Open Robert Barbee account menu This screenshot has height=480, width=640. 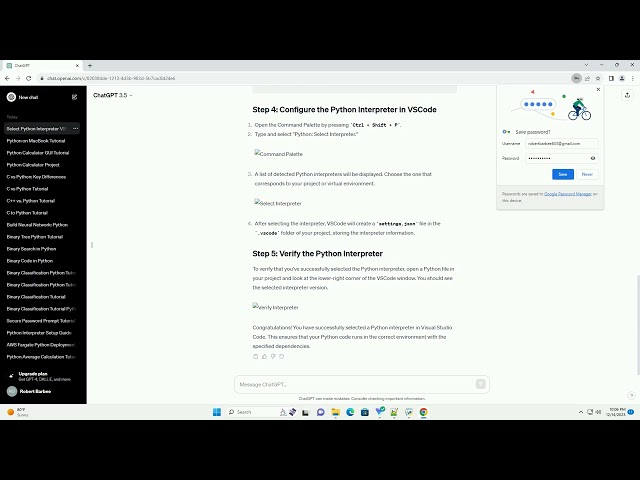pos(43,391)
